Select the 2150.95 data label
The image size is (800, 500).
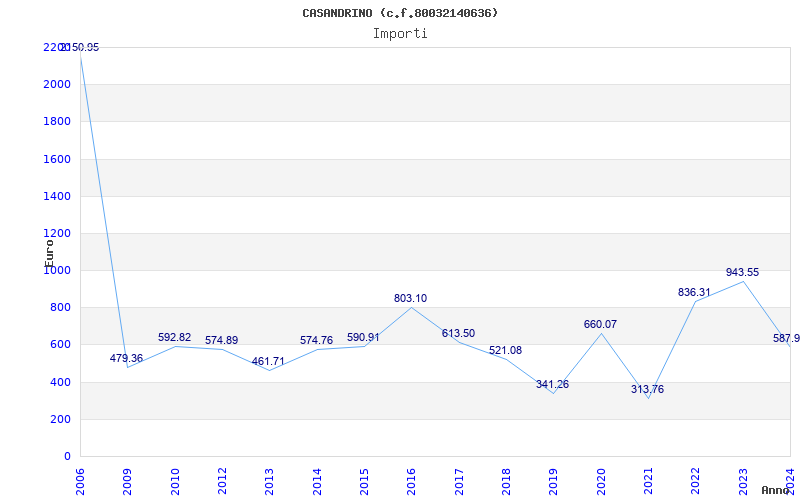click(80, 47)
